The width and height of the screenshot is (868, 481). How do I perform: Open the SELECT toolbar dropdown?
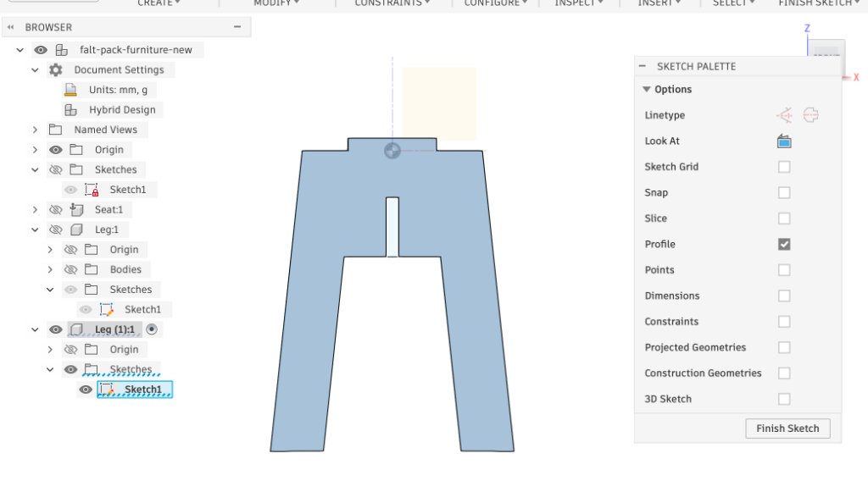tap(733, 3)
